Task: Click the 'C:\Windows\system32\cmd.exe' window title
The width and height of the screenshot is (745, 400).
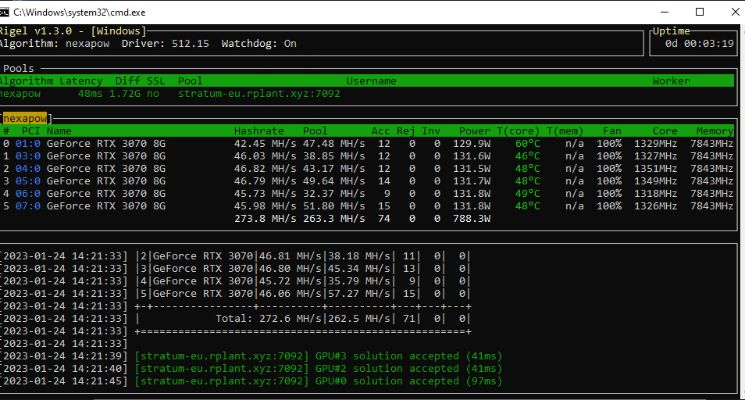Action: click(79, 13)
